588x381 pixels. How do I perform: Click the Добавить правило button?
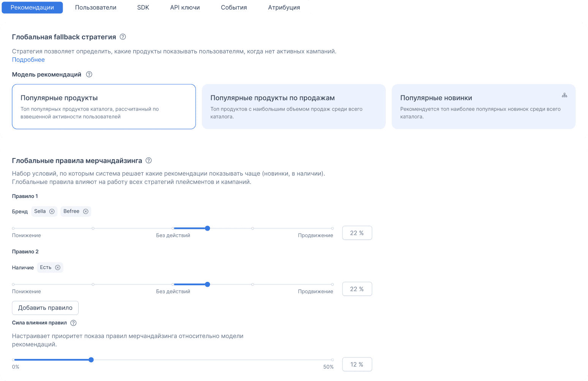coord(45,308)
